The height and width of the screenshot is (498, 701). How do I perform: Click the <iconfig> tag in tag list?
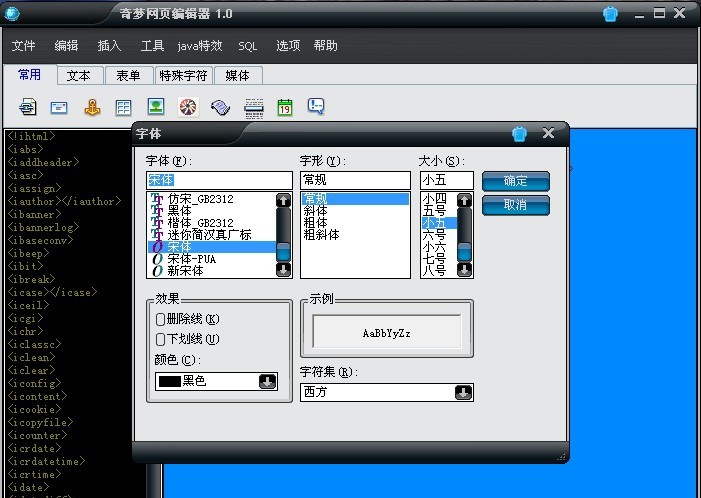click(34, 384)
